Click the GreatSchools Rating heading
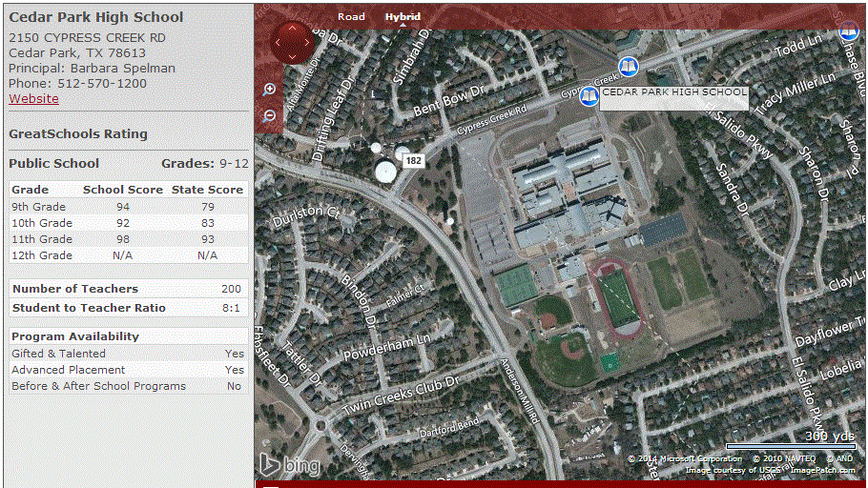Image resolution: width=868 pixels, height=488 pixels. [78, 133]
